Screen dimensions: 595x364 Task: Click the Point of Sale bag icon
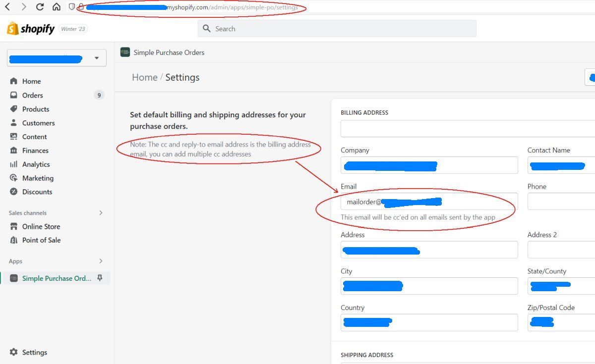point(13,240)
